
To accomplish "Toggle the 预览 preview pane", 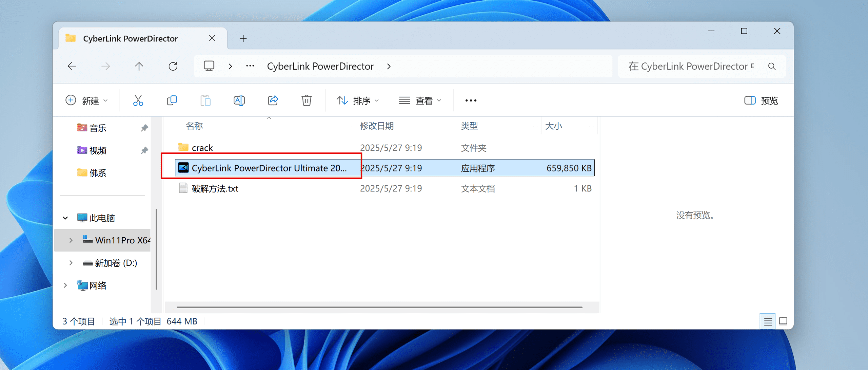I will pos(761,100).
